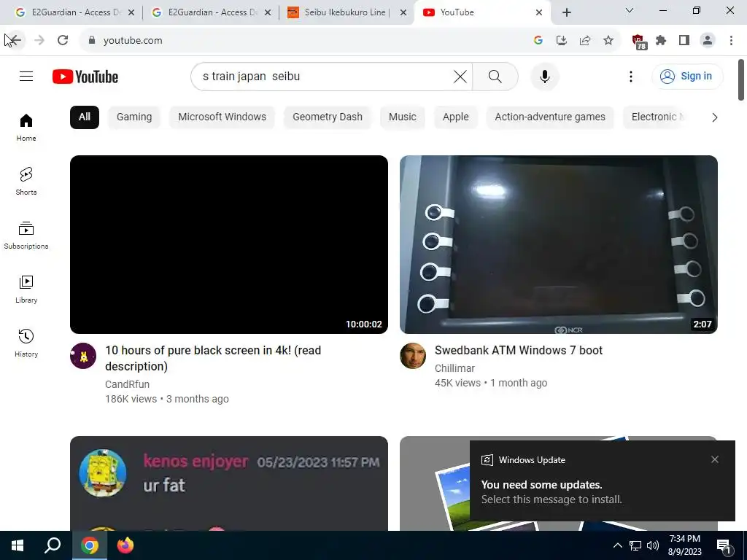Click the youtube.com address bar
747x560 pixels.
(x=305, y=41)
